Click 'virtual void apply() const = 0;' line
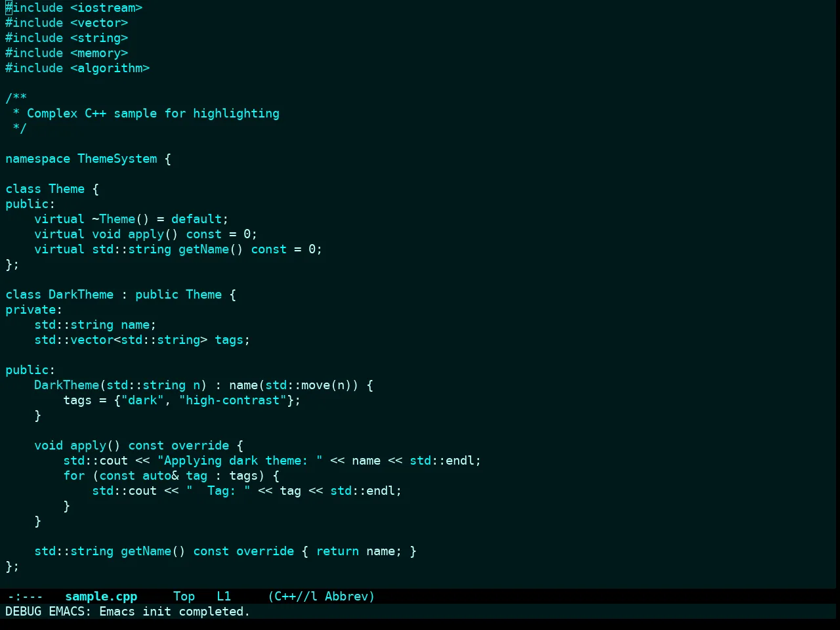Image resolution: width=840 pixels, height=630 pixels. tap(146, 234)
